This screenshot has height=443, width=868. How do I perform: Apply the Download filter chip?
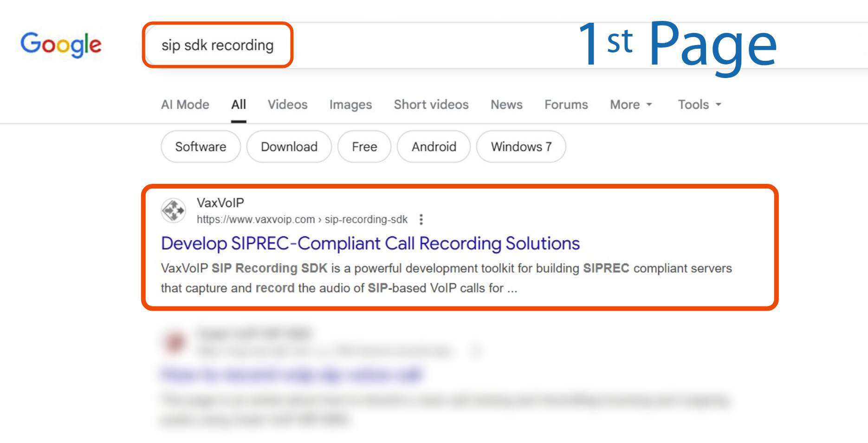(289, 147)
